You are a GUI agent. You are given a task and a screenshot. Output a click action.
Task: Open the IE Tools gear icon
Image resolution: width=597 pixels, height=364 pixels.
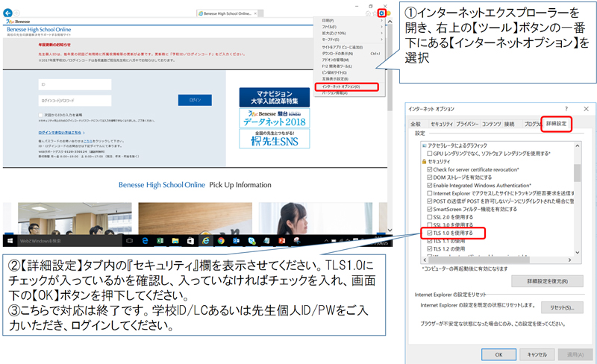pyautogui.click(x=381, y=13)
